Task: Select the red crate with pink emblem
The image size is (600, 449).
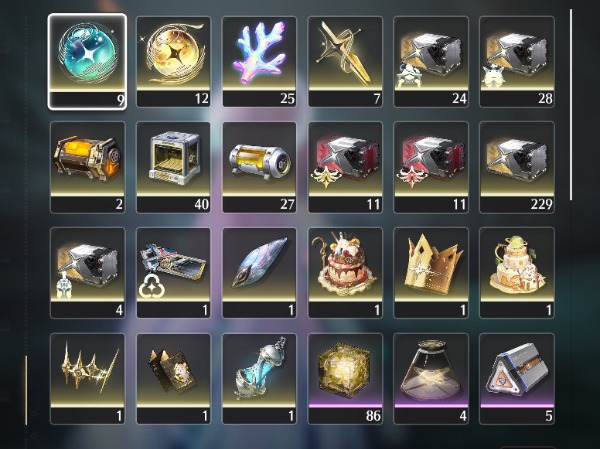Action: click(x=431, y=167)
